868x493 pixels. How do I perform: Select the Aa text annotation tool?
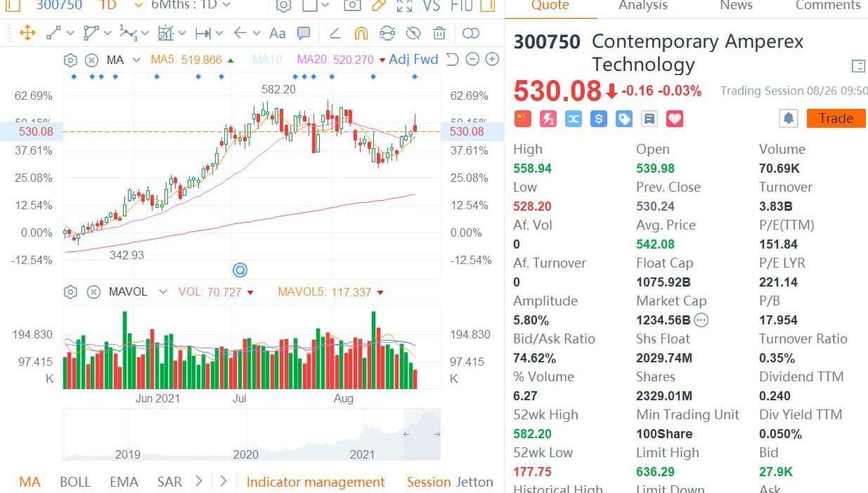(278, 33)
